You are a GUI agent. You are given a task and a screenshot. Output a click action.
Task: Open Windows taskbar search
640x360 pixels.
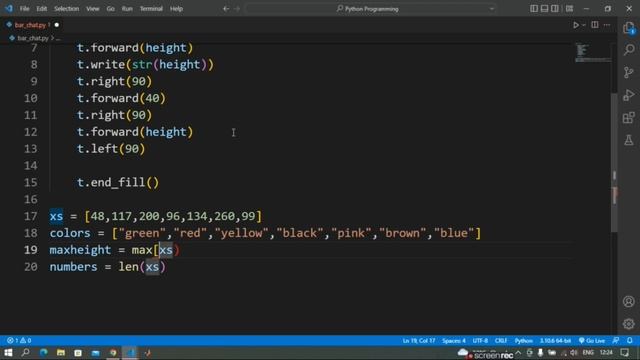(26, 353)
